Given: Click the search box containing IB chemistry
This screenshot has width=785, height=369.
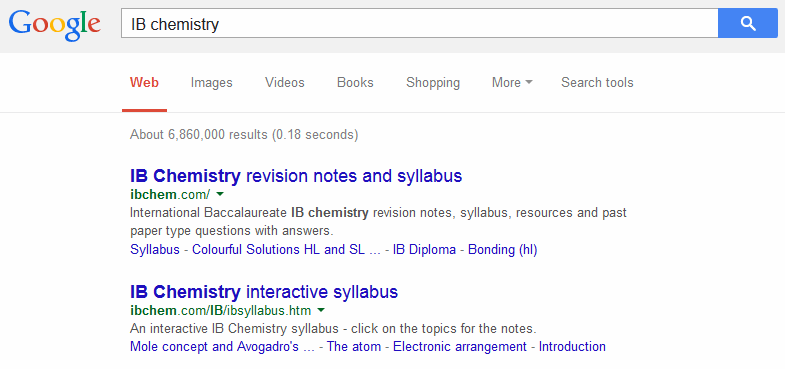Looking at the screenshot, I should 420,23.
